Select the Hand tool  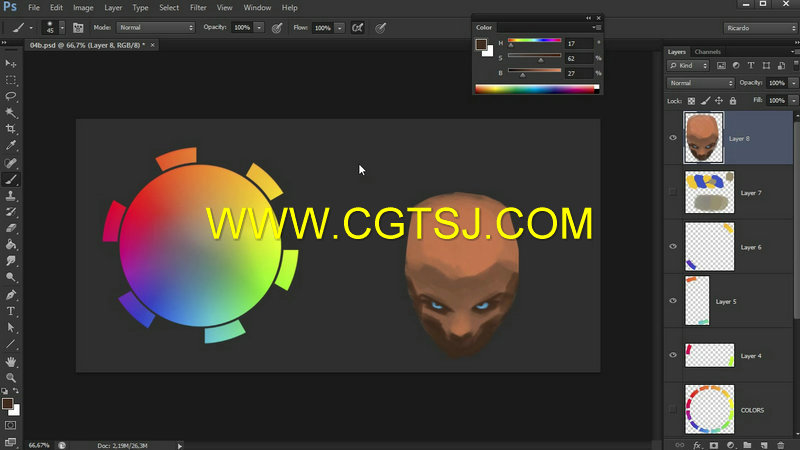click(11, 362)
